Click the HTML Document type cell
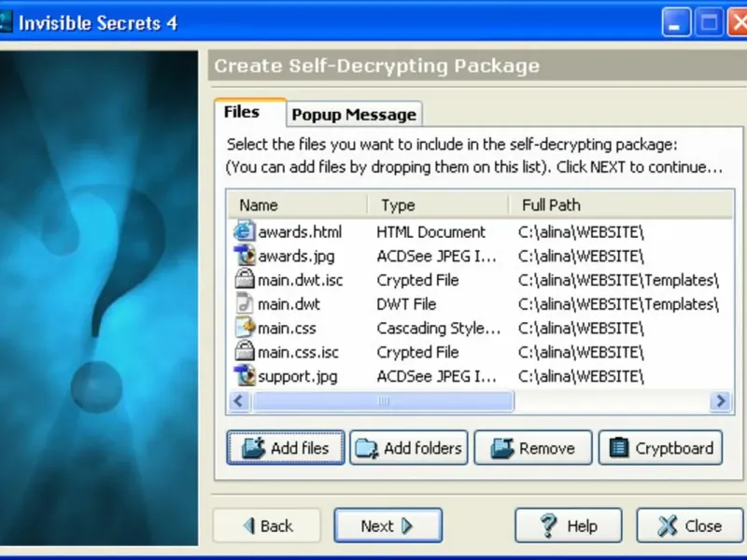Viewport: 747px width, 560px height. [x=430, y=231]
